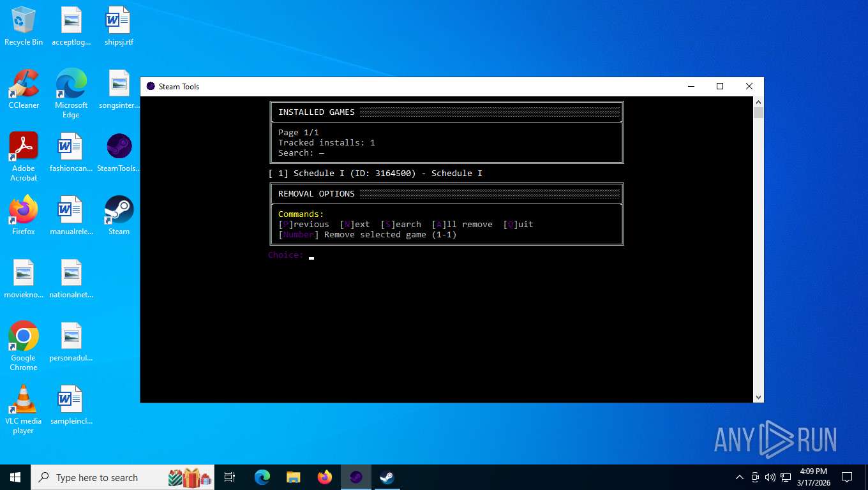Select the personadul image file icon

click(x=71, y=342)
